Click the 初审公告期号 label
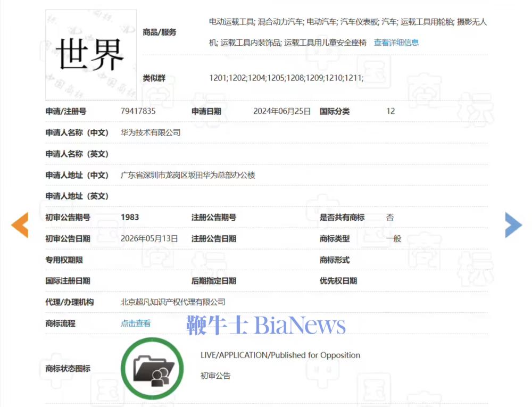Viewport: 532px width, 407px height. point(68,218)
